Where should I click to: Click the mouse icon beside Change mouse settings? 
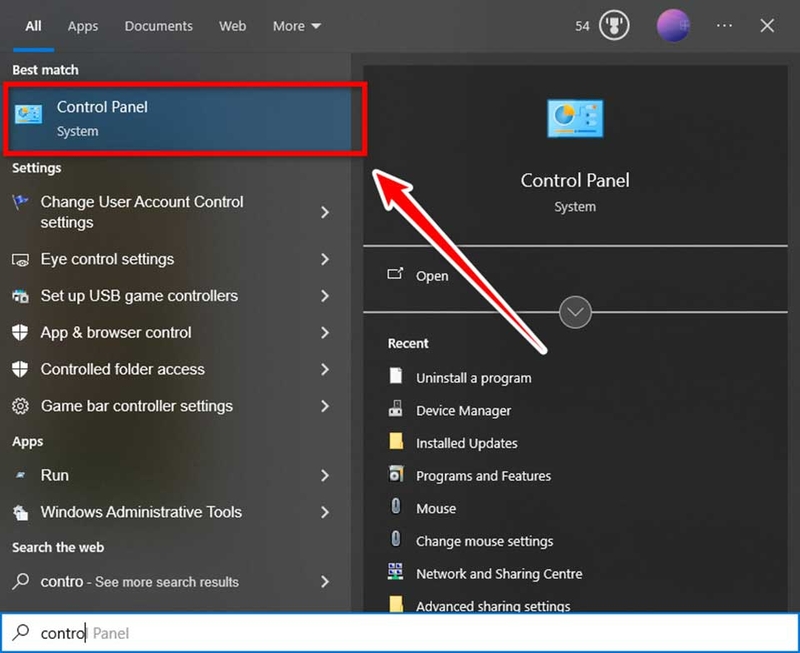(x=395, y=539)
